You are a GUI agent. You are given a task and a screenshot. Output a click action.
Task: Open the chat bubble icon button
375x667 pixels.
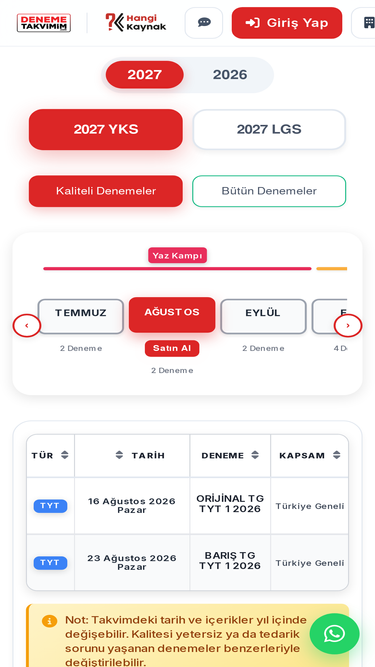click(x=204, y=23)
